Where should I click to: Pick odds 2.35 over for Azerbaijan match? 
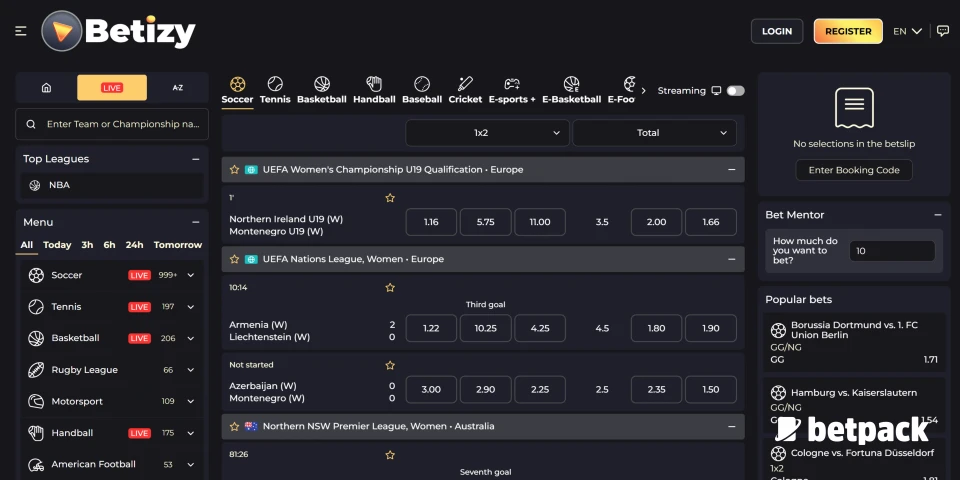656,389
